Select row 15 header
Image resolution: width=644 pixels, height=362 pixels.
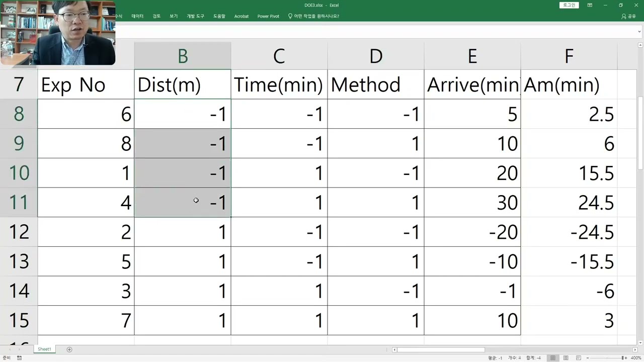(x=19, y=320)
